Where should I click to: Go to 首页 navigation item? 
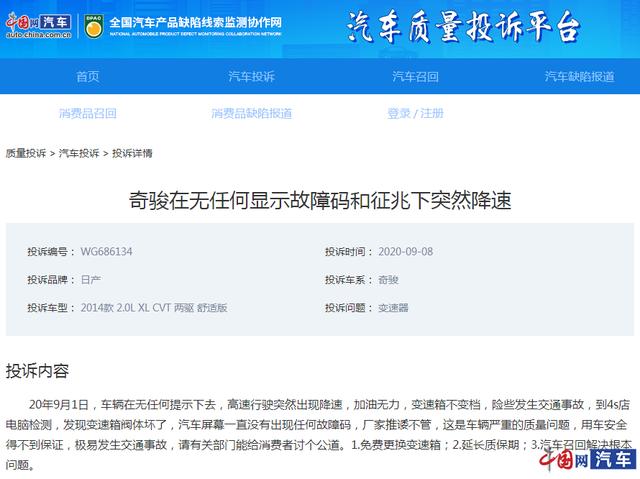coord(88,76)
